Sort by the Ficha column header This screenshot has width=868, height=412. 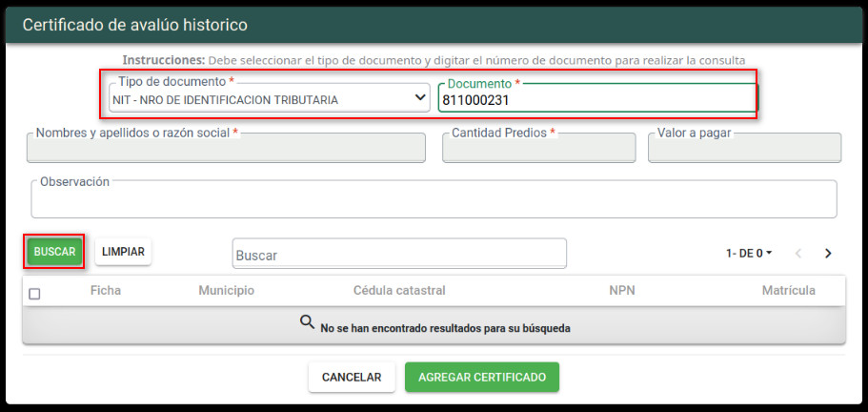click(x=106, y=290)
